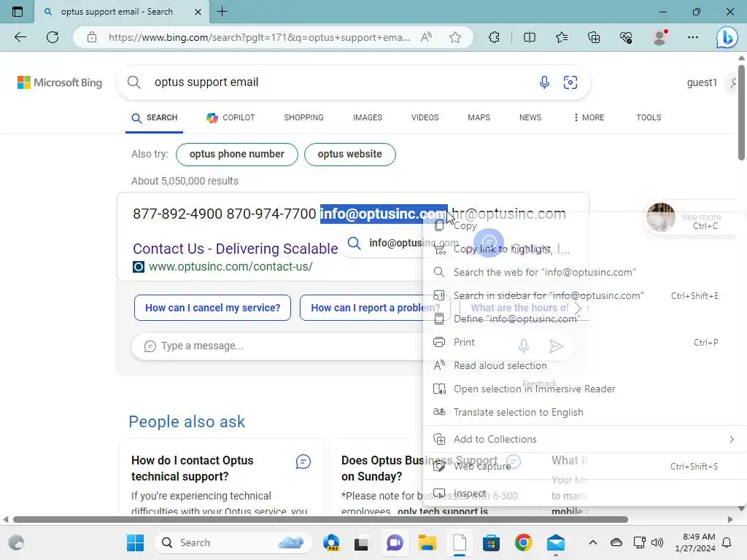Click the taskbar Search box
Viewport: 747px width, 560px height.
pyautogui.click(x=233, y=542)
